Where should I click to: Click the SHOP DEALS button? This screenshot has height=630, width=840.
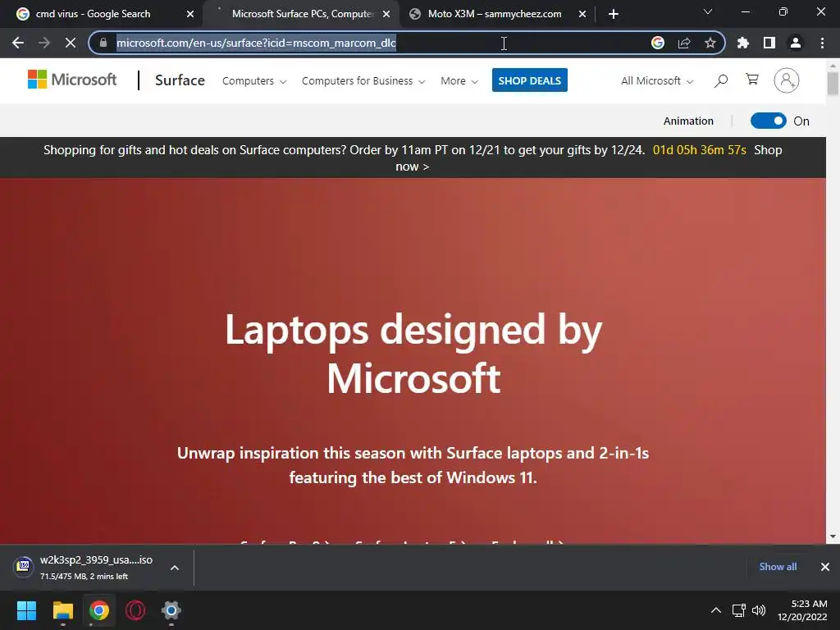[x=530, y=80]
